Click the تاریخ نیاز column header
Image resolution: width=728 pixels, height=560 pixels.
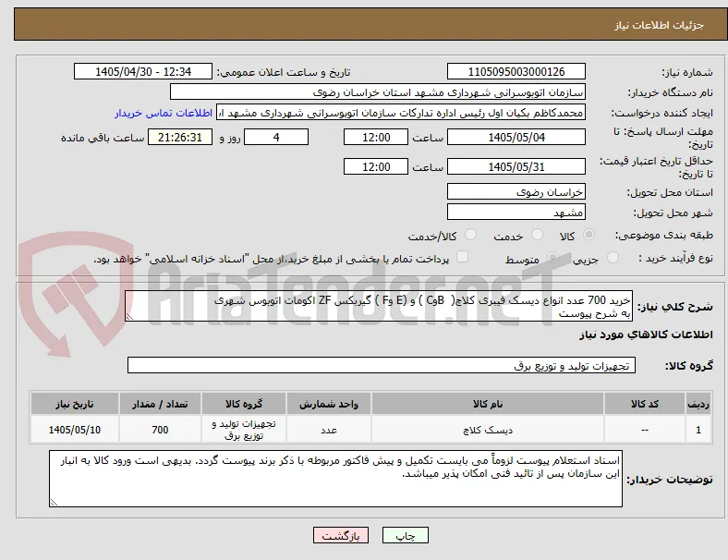pos(75,404)
